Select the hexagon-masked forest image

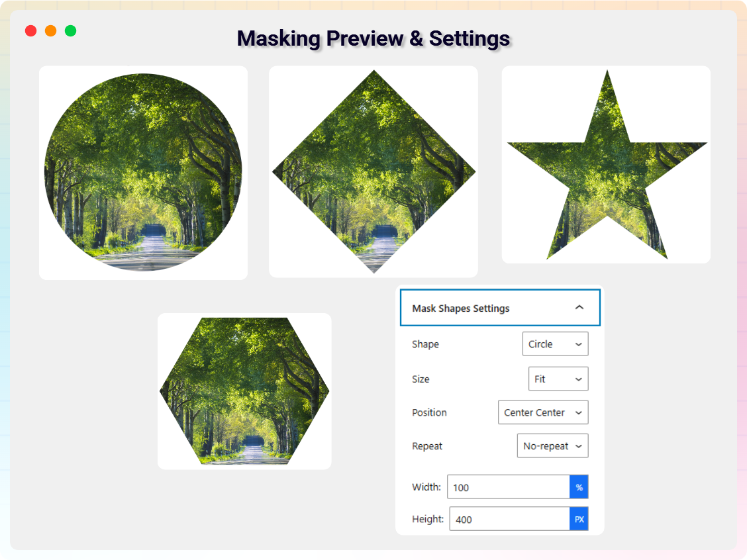pos(244,391)
